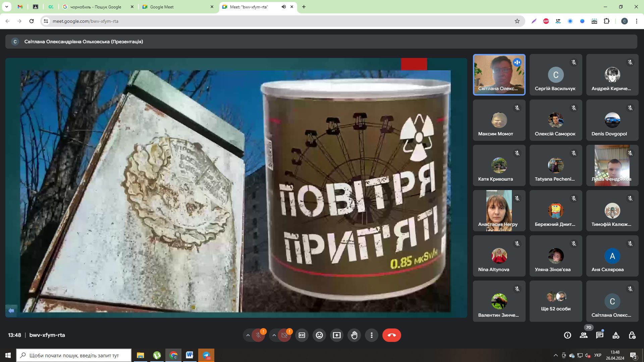Image resolution: width=644 pixels, height=362 pixels.
Task: Expand camera video settings chevron
Action: 274,335
